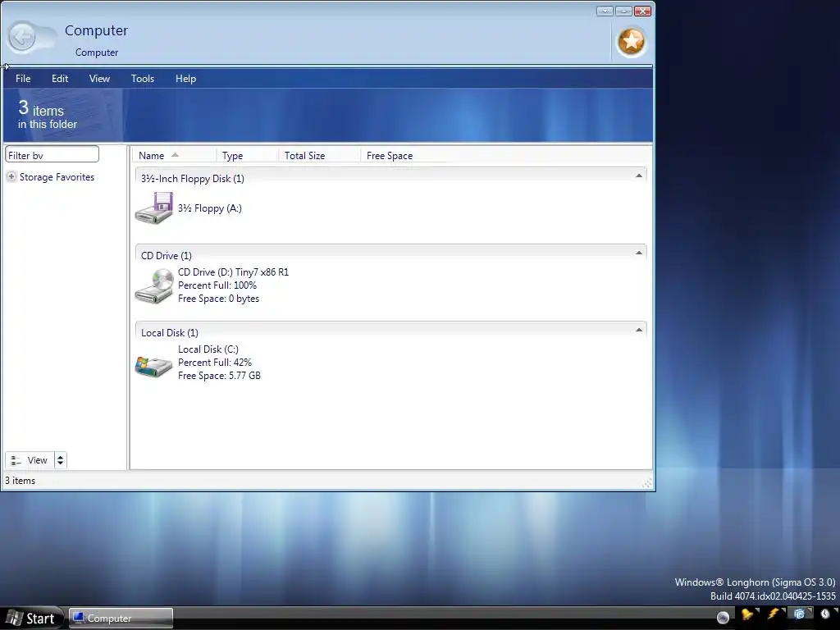
Task: Click the clock icon in system tray
Action: 825,614
